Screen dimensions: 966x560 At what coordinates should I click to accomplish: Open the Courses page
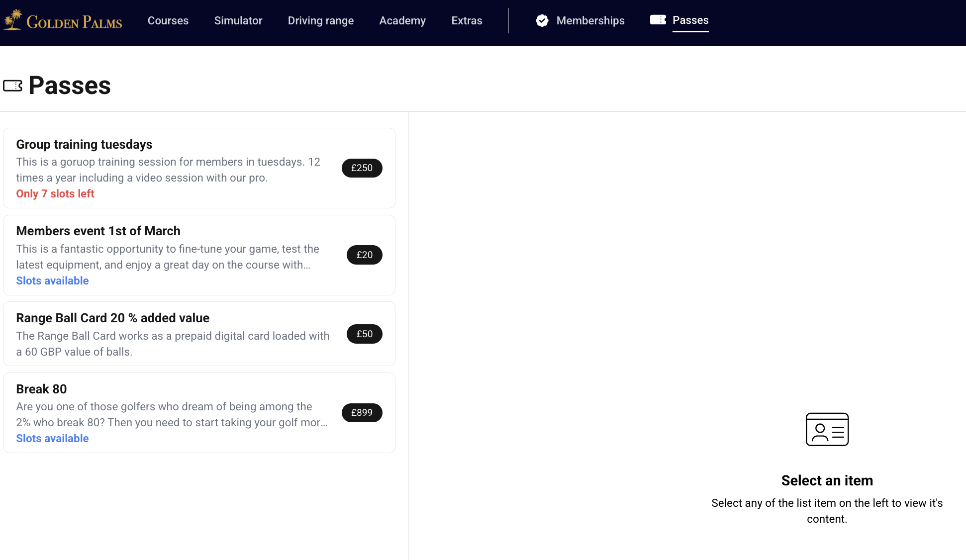(168, 20)
